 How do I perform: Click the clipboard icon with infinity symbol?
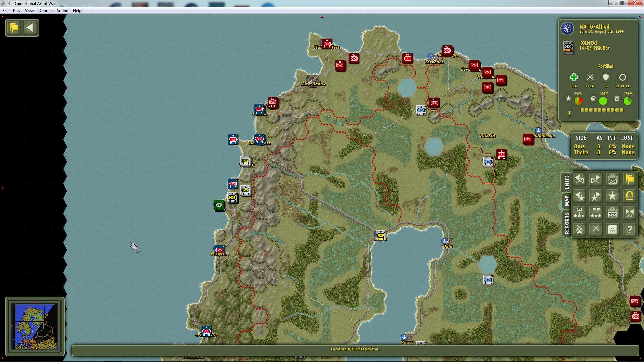613,213
